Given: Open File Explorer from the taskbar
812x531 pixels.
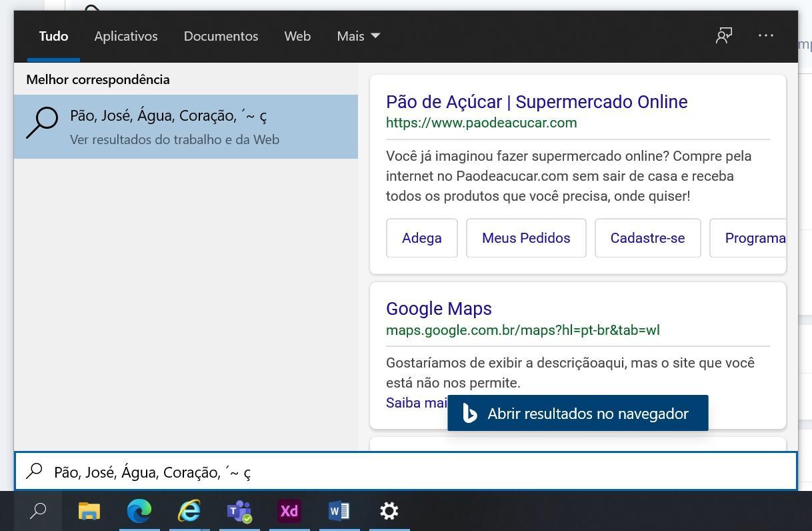Looking at the screenshot, I should pyautogui.click(x=89, y=511).
